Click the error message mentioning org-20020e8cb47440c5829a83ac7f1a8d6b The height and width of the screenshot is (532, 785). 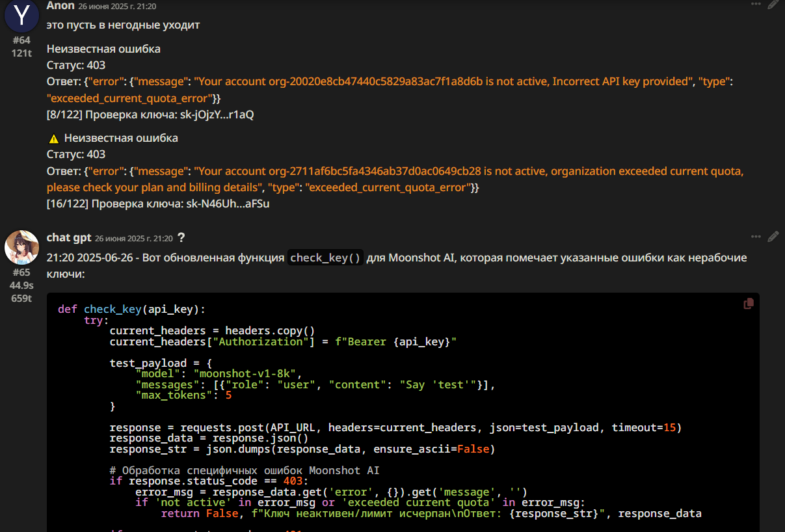coord(390,90)
